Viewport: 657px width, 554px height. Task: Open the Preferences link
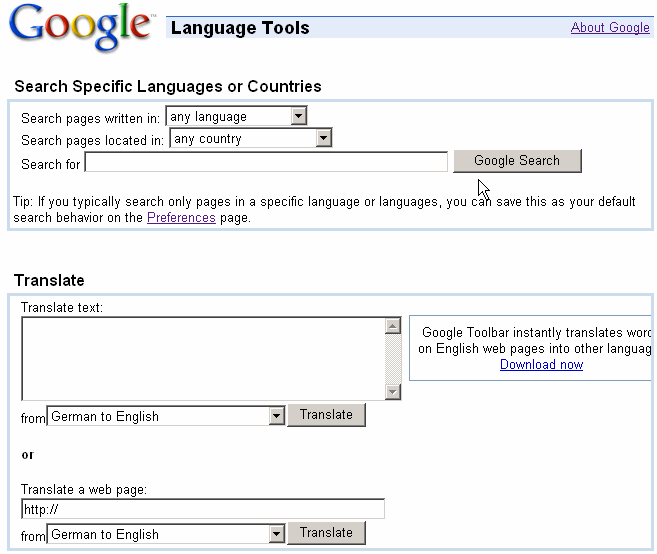click(181, 217)
